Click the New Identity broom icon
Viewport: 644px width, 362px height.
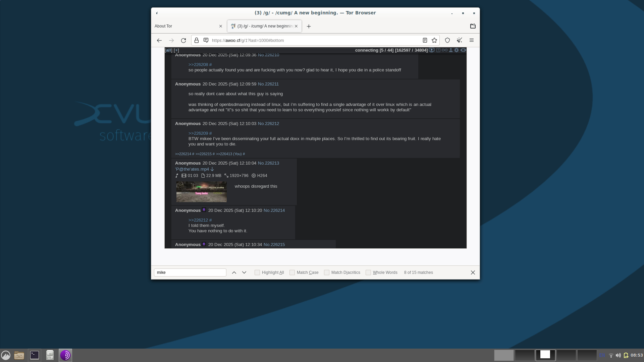pos(459,40)
